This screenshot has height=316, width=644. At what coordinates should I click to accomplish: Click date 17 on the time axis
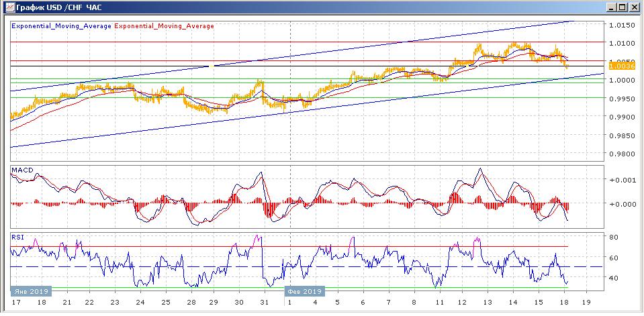(x=16, y=303)
